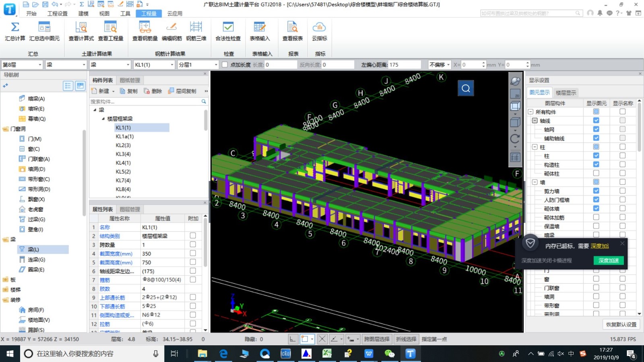The height and width of the screenshot is (362, 644).
Task: Select 连梁(G) in navigation tree
Action: coord(36,259)
